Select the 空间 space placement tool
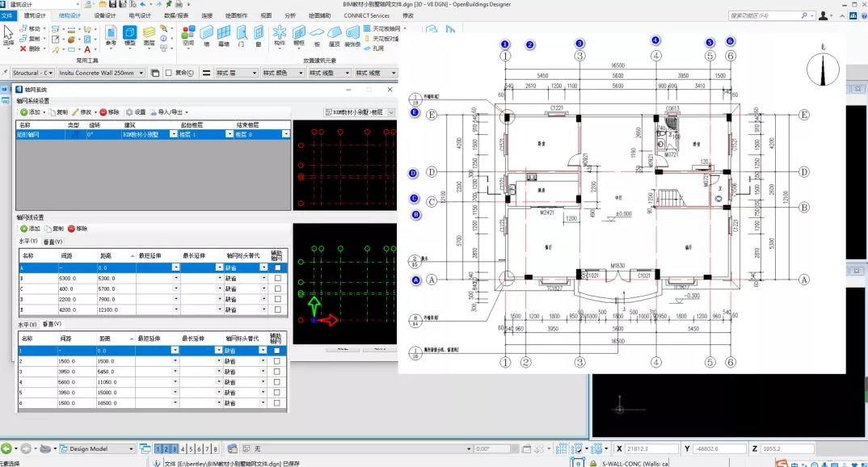This screenshot has width=868, height=467. 188,36
